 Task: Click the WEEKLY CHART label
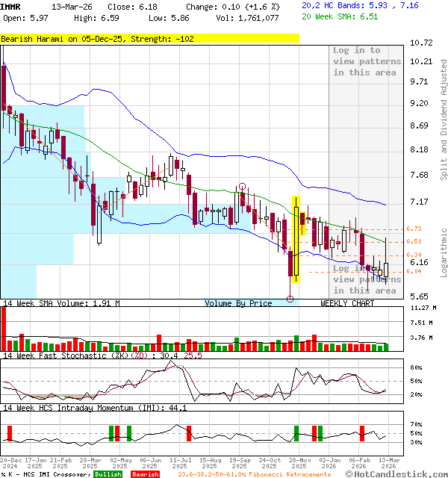pyautogui.click(x=347, y=303)
